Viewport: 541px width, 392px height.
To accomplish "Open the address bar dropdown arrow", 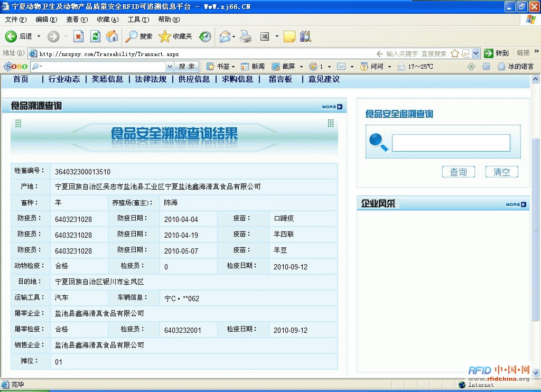I will [x=475, y=53].
